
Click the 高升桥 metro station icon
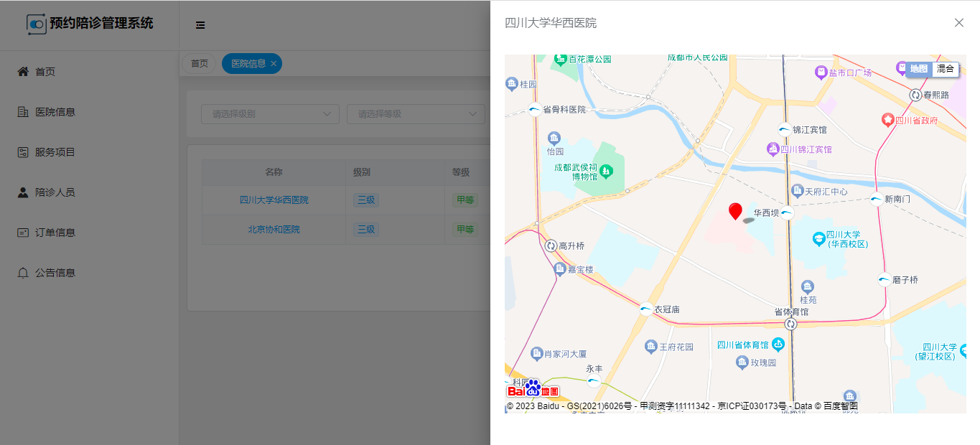[x=551, y=245]
